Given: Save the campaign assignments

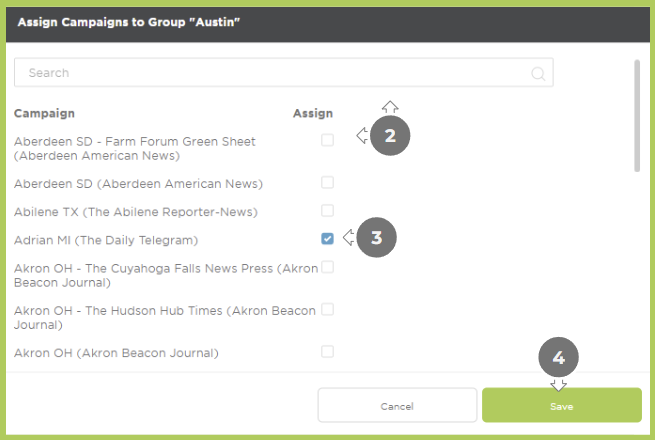Looking at the screenshot, I should 562,405.
